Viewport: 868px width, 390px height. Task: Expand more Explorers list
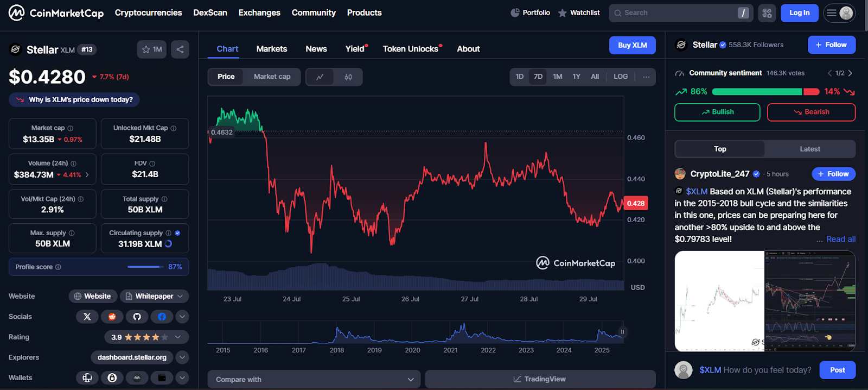tap(182, 357)
